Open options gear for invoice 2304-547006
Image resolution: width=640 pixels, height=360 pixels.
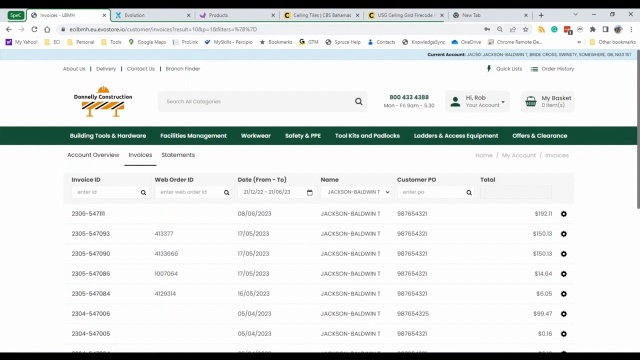pyautogui.click(x=564, y=314)
